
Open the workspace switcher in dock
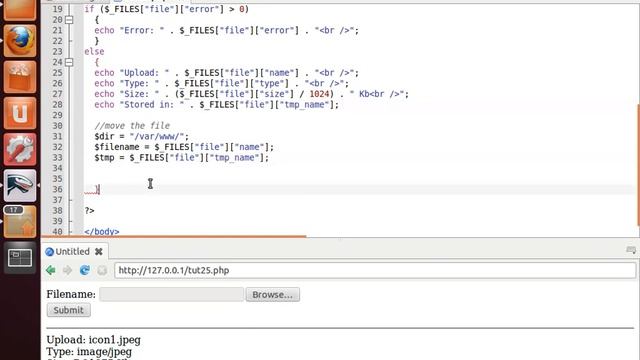coord(20,258)
